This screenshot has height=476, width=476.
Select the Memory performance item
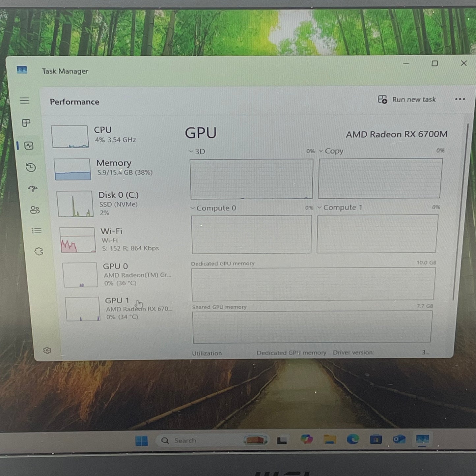[x=114, y=169]
